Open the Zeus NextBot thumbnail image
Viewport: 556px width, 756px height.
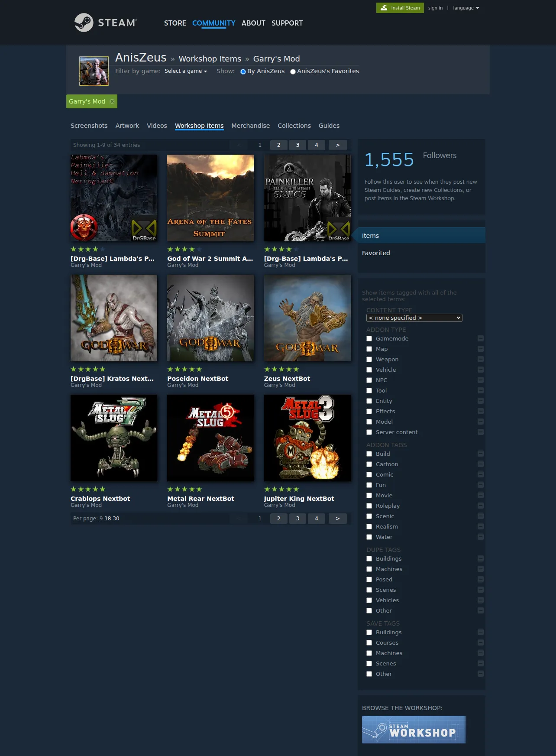pyautogui.click(x=307, y=318)
